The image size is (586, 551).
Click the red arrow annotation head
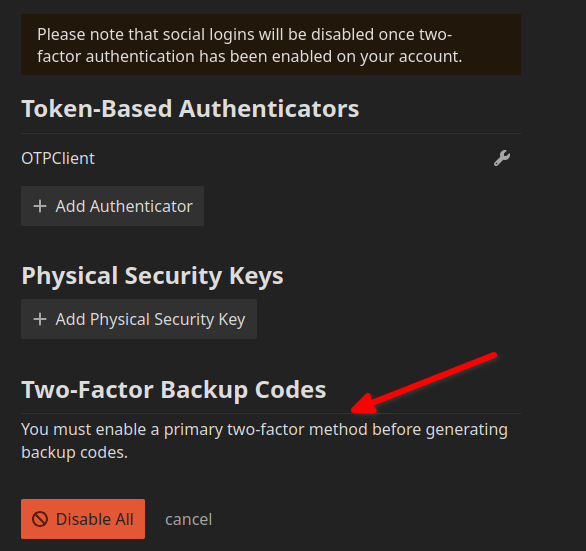[x=364, y=404]
